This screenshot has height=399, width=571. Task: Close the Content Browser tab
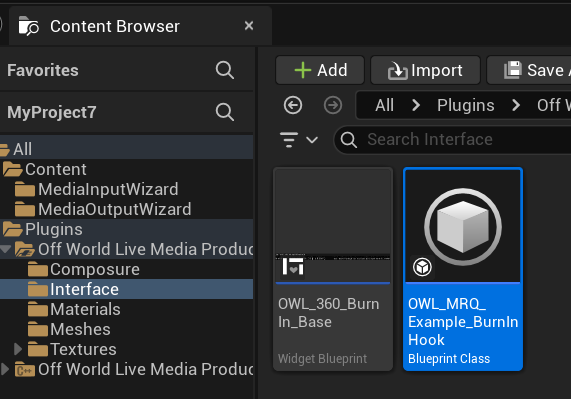point(249,25)
